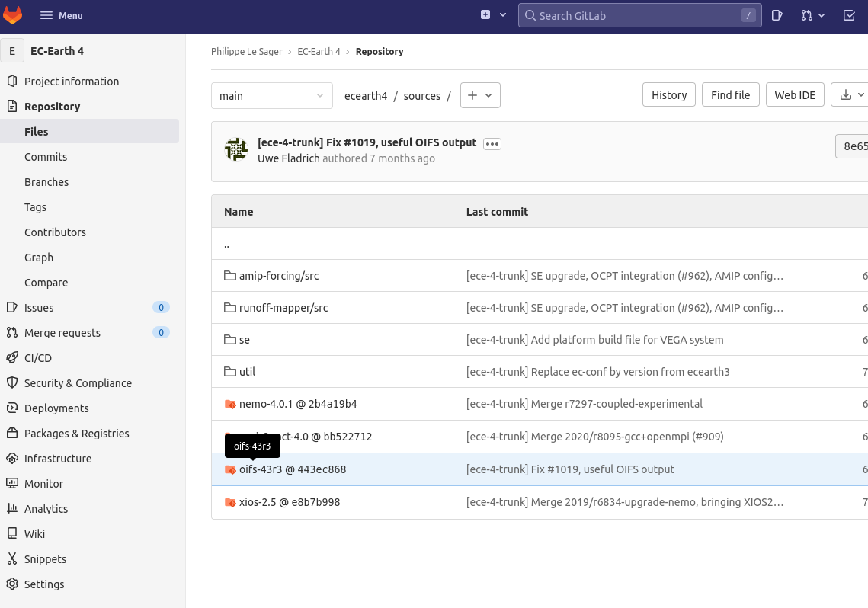Open the util folder
This screenshot has height=608, width=868.
tap(247, 372)
